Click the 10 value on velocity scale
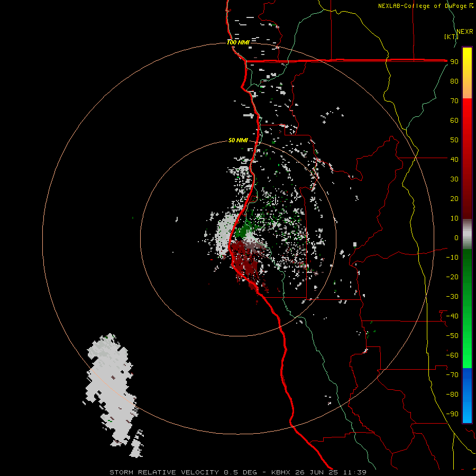 (x=454, y=218)
